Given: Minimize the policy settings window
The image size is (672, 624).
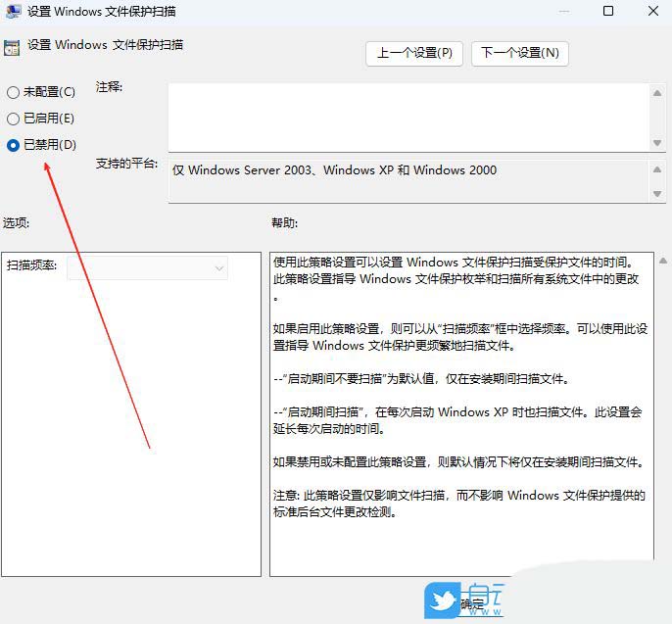Looking at the screenshot, I should [x=564, y=11].
